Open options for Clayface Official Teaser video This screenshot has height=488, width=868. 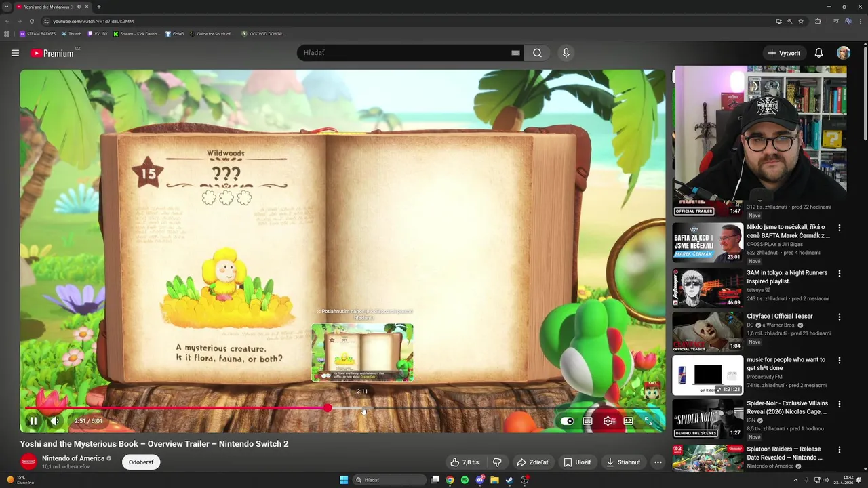[840, 317]
